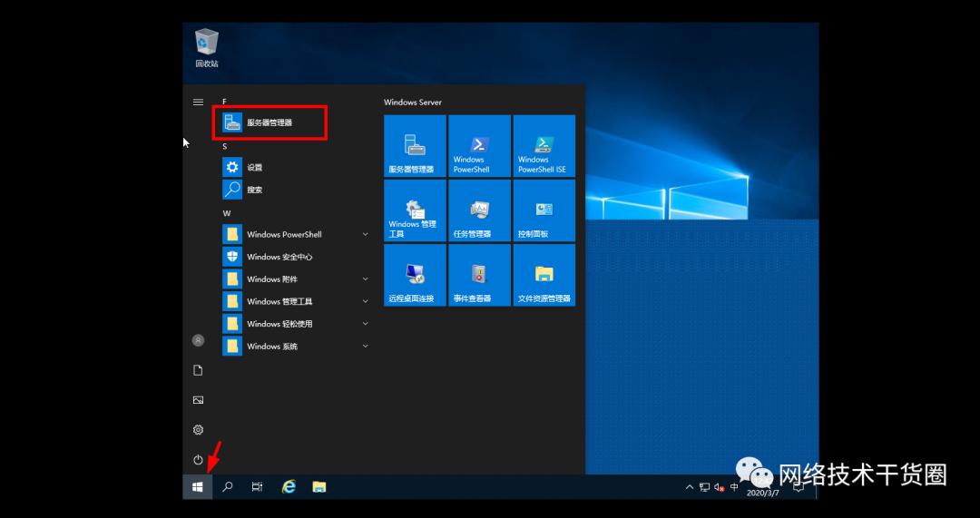Image resolution: width=980 pixels, height=518 pixels.
Task: Expand the Windows 管理工具 chevron
Action: (365, 301)
